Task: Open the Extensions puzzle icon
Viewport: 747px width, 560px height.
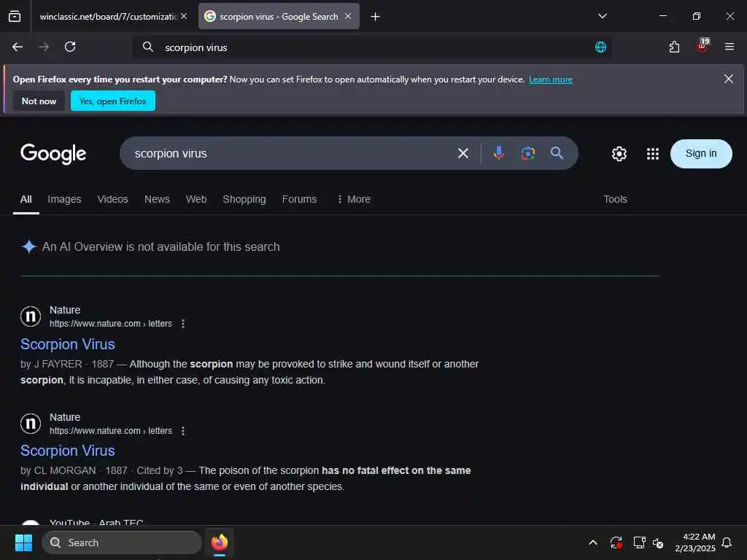Action: click(x=674, y=47)
